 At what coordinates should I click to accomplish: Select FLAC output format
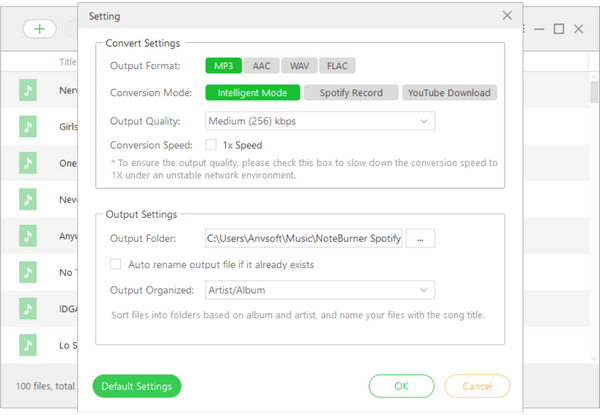337,66
